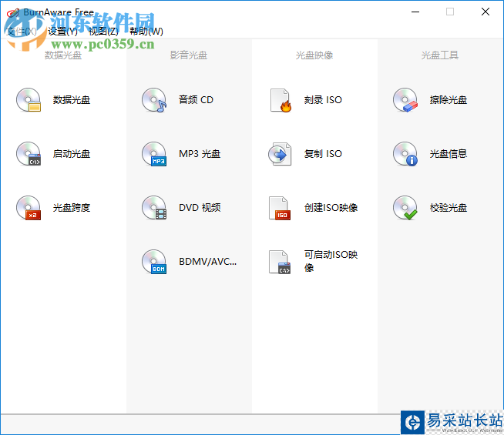Image resolution: width=504 pixels, height=435 pixels.
Task: Click the 创建ISO映像 file icon
Action: [280, 208]
